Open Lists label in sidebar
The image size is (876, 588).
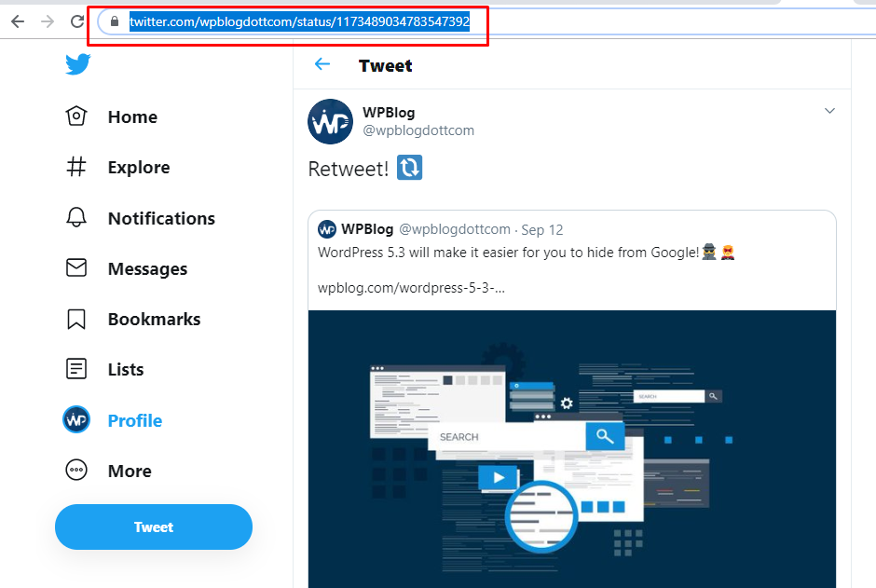click(126, 369)
